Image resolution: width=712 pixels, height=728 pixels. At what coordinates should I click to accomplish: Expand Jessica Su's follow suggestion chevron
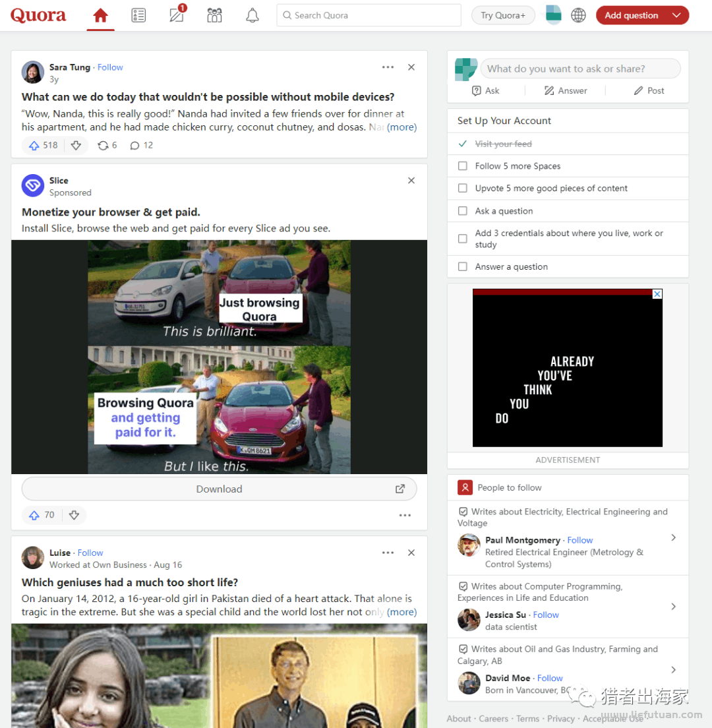coord(674,607)
